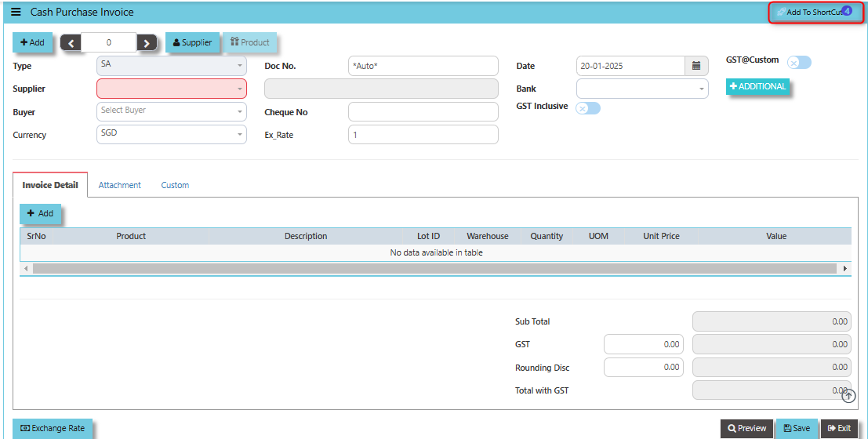Toggle the GST Inclusive switch
The width and height of the screenshot is (868, 439).
click(x=588, y=108)
